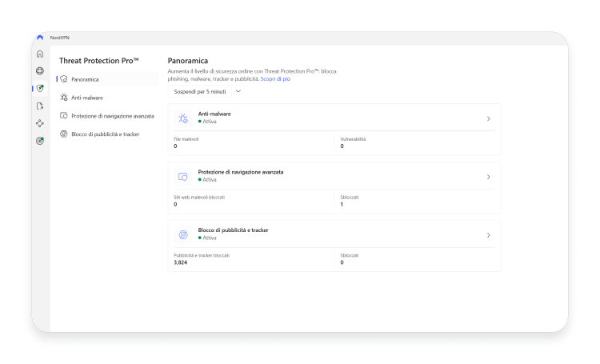Click the NordVPN title bar text

click(59, 38)
